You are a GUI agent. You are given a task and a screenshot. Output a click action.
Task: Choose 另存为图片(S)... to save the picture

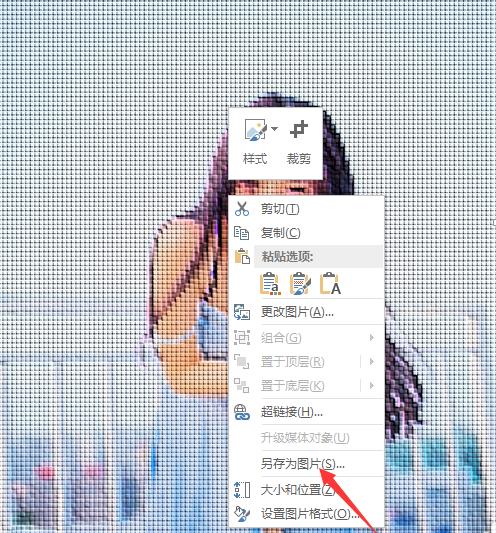[x=303, y=464]
